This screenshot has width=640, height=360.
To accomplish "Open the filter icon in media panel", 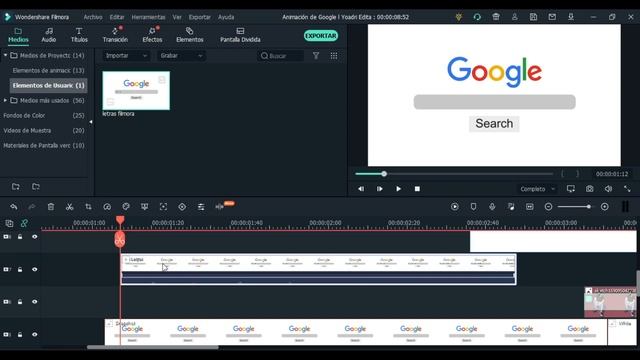I will tap(316, 56).
